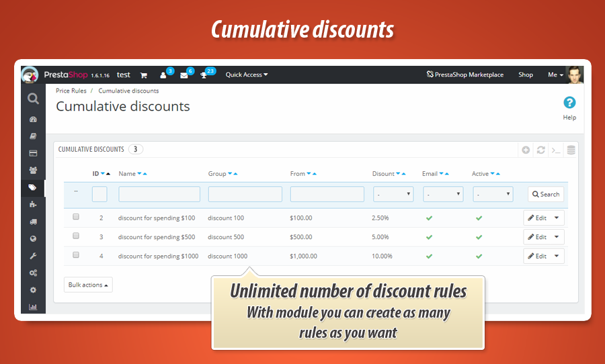The image size is (605, 364).
Task: Click the Stats bar chart sidebar icon
Action: 32,307
